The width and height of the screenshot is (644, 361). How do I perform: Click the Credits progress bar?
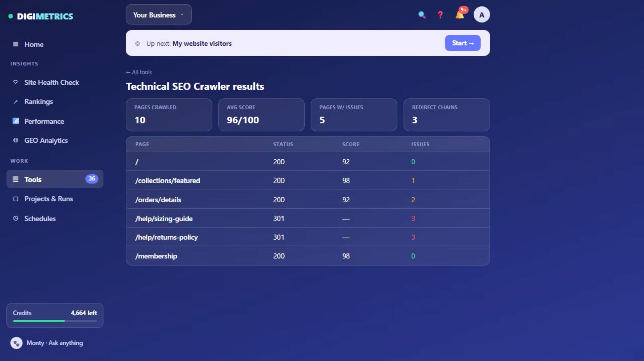55,321
